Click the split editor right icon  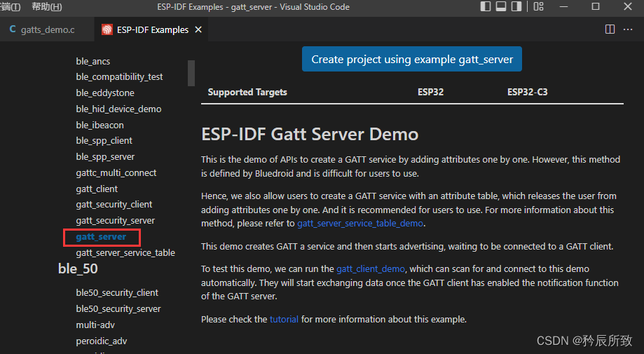point(610,29)
